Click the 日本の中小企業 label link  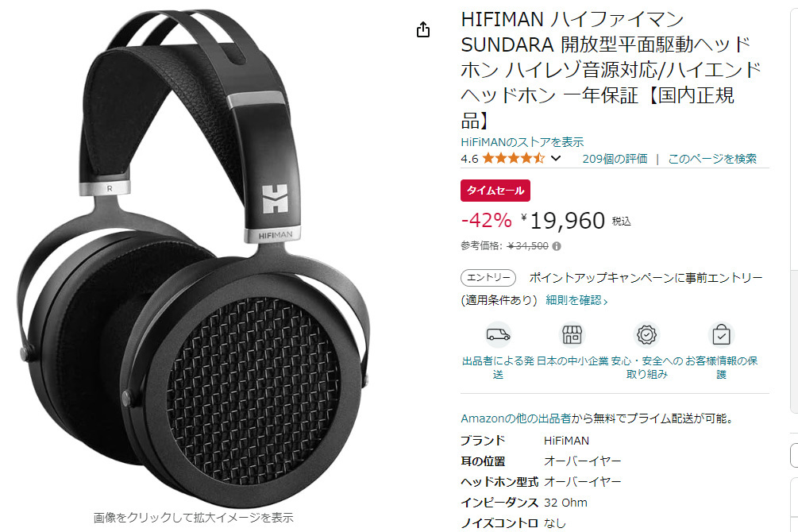572,361
